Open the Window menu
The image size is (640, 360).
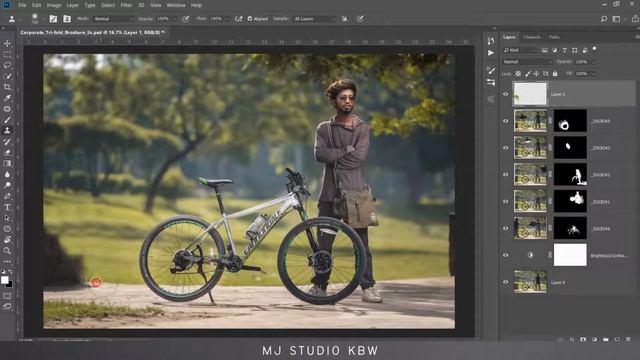[x=176, y=5]
